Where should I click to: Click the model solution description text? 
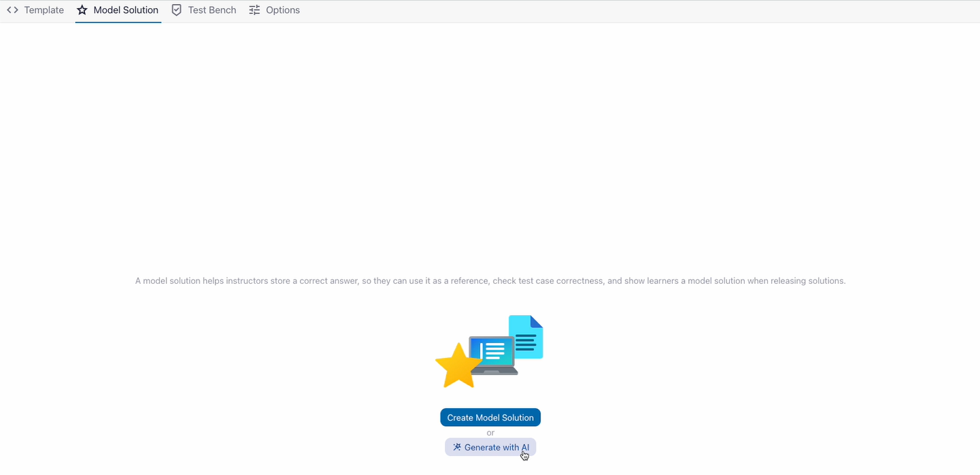tap(490, 280)
